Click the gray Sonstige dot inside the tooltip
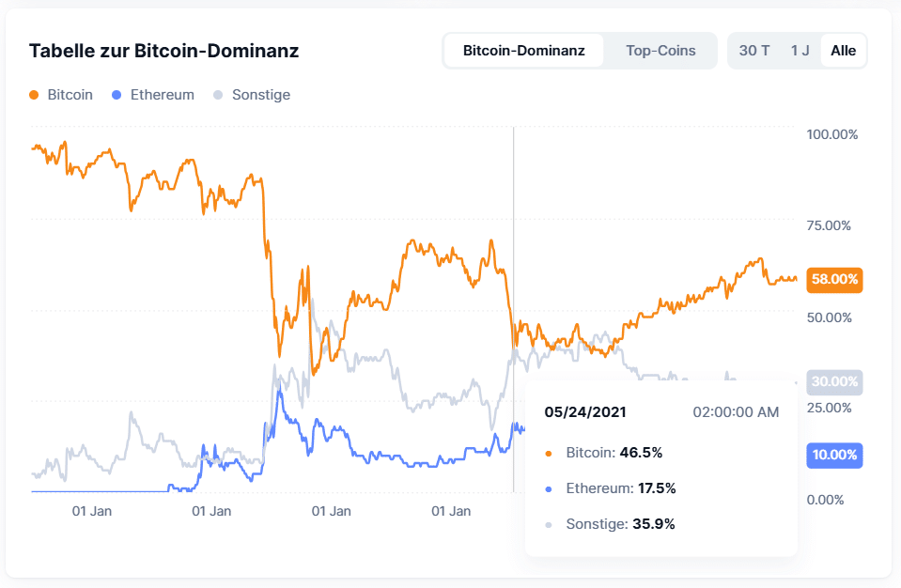Image resolution: width=901 pixels, height=588 pixels. (550, 524)
